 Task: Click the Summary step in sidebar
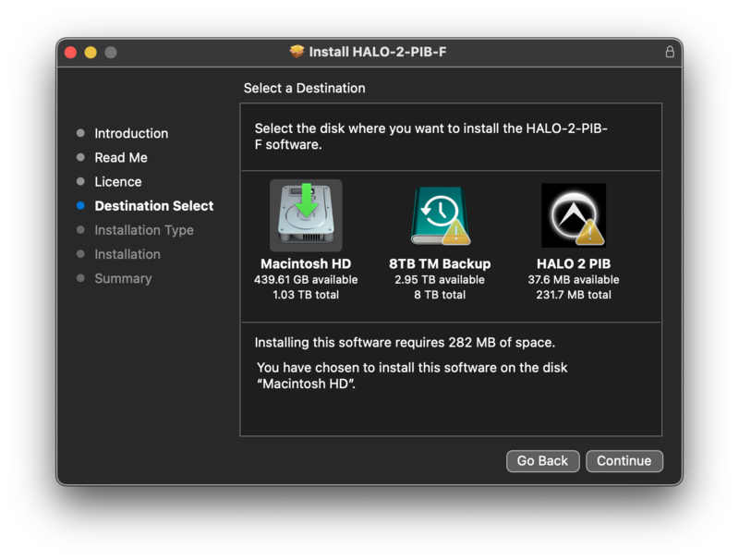pos(123,278)
